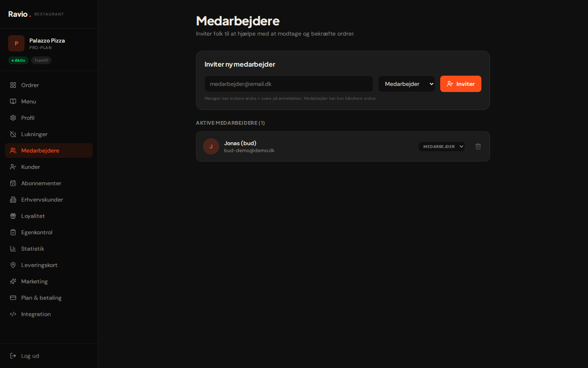Click the PRO-PLAN label
588x368 pixels.
click(40, 48)
